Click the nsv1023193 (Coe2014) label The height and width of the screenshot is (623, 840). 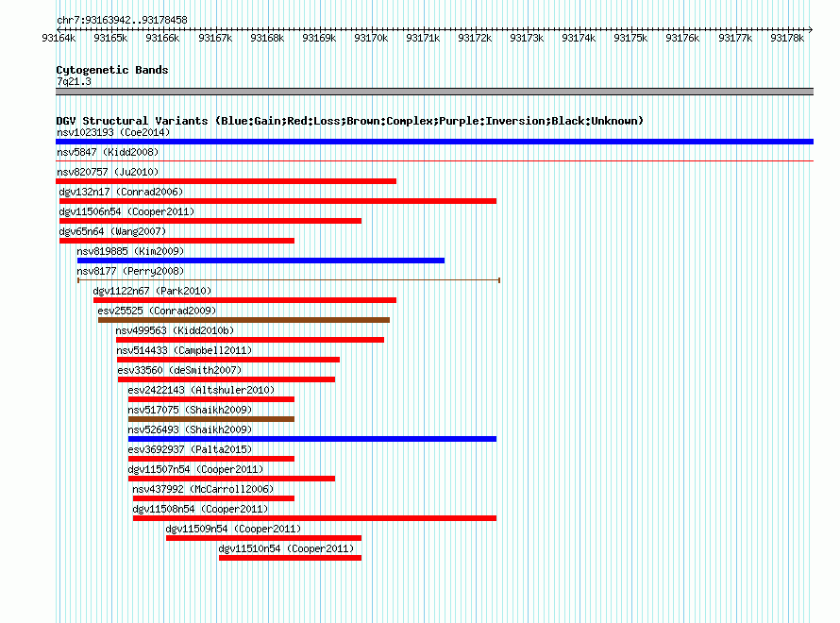coord(113,132)
